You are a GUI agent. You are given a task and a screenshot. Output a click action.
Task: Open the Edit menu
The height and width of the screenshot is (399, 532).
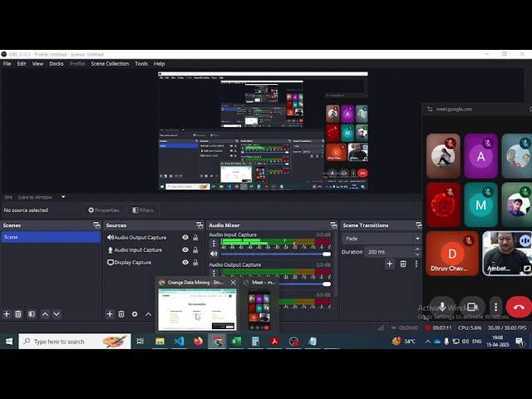(22, 64)
